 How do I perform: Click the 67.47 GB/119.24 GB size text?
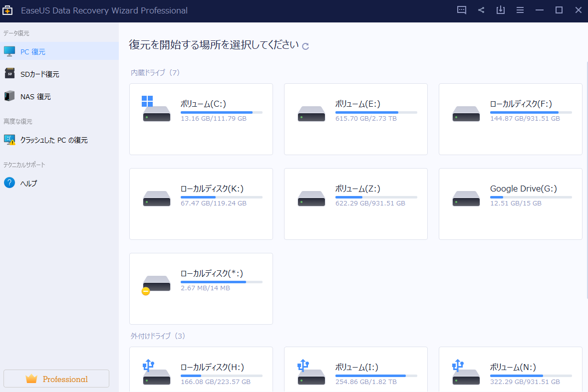(213, 203)
